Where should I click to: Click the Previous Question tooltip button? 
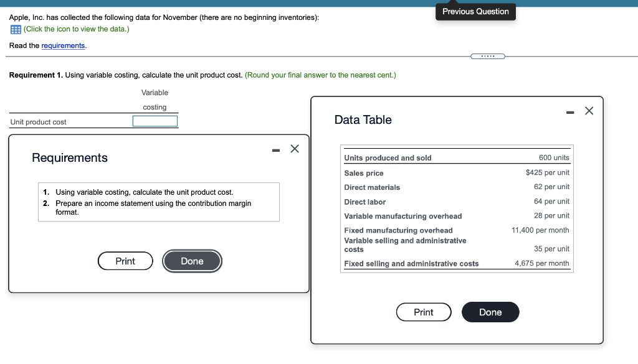(x=475, y=12)
